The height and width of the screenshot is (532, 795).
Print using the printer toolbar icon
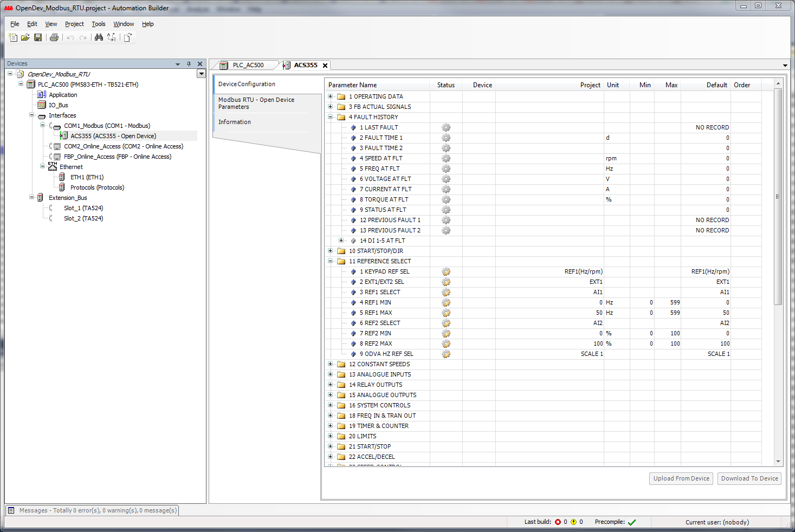54,37
